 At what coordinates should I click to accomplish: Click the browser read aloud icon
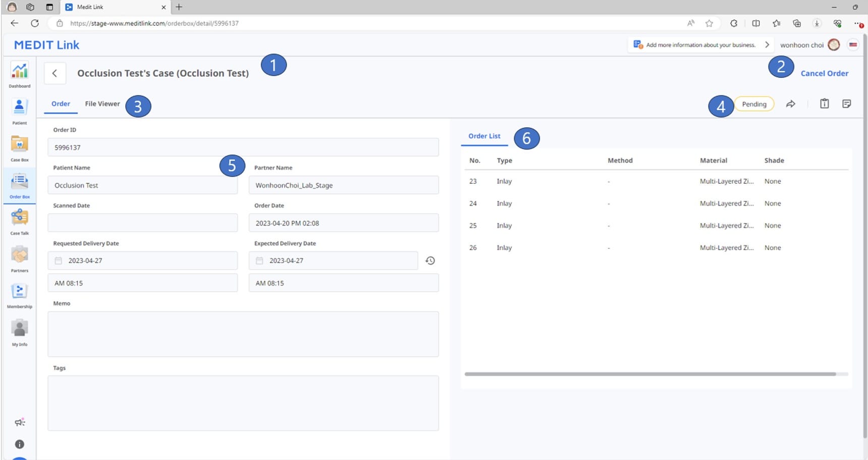[x=691, y=23]
